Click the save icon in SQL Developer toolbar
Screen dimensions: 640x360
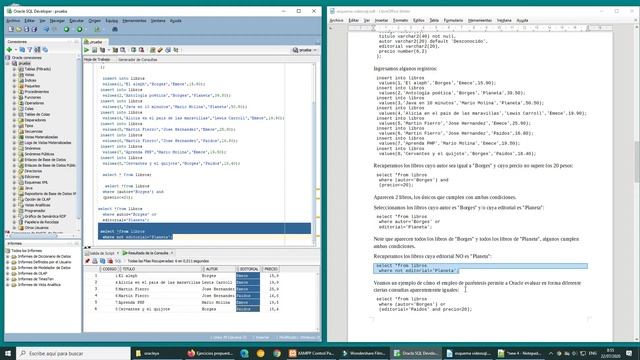pyautogui.click(x=27, y=29)
